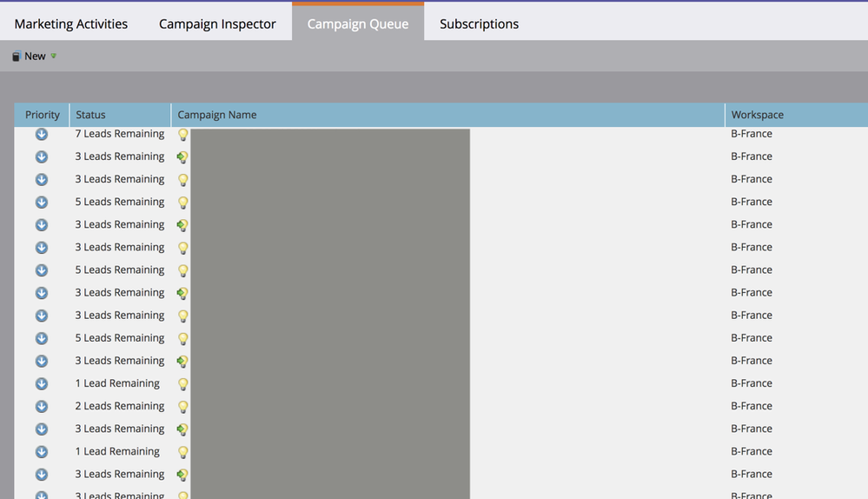Sort by the Status column header
The width and height of the screenshot is (868, 499).
[90, 115]
